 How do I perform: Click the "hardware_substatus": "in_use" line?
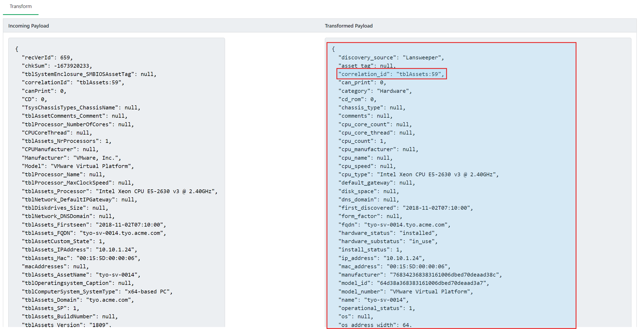388,241
